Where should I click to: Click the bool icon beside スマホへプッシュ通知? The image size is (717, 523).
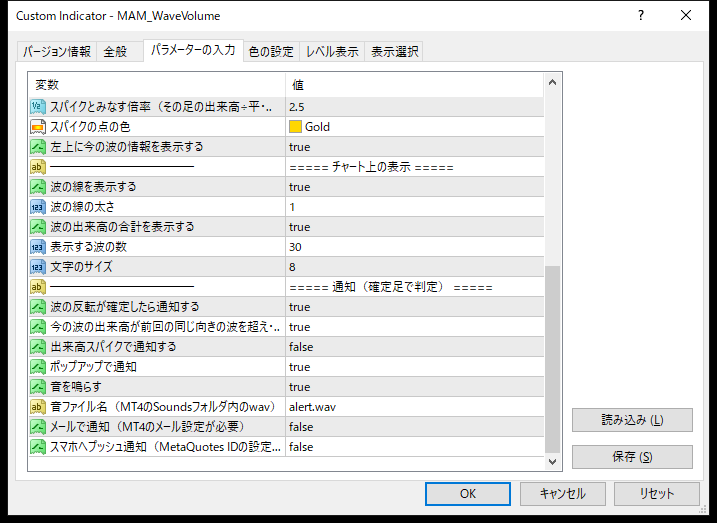point(38,447)
